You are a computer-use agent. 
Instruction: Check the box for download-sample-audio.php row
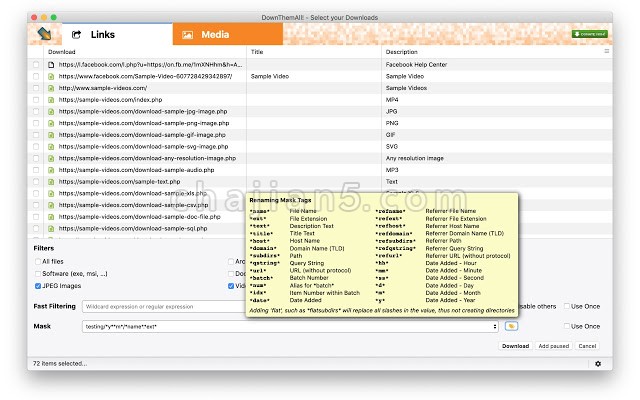[x=36, y=170]
